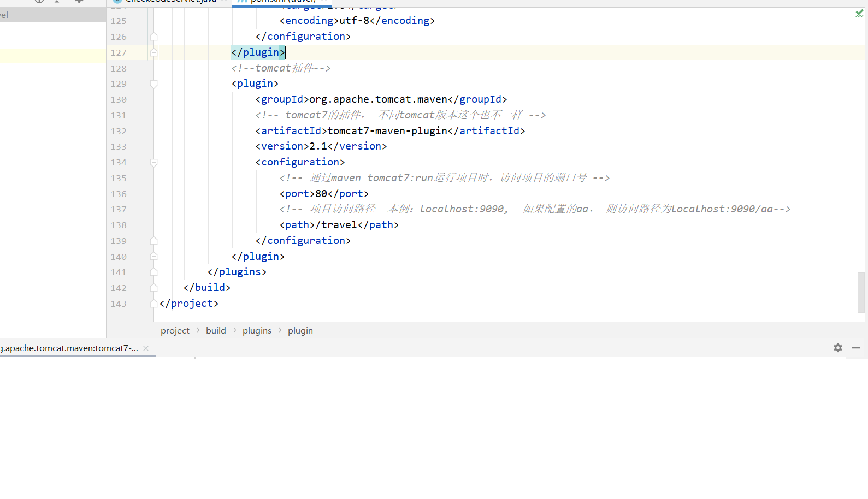
Task: Jump to the project breadcrumb
Action: [175, 331]
